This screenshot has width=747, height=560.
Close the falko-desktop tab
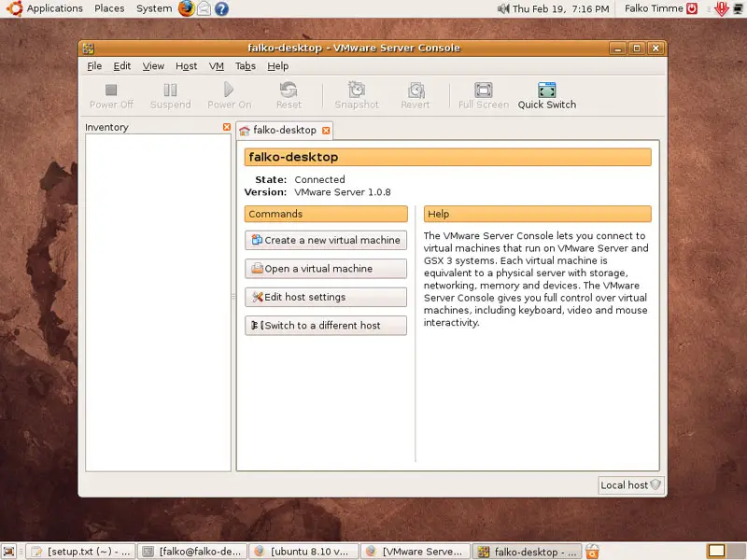[326, 131]
